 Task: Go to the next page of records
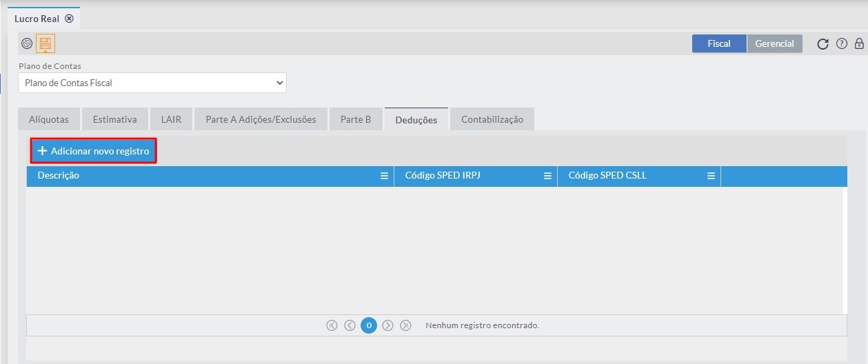click(x=387, y=325)
